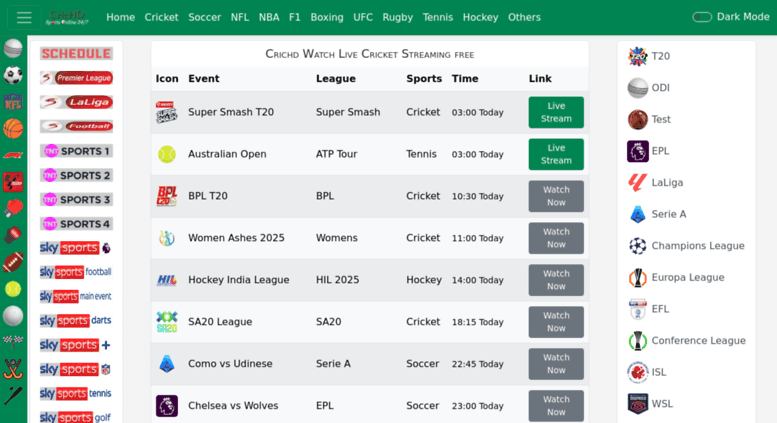Open WSL category in right sidebar
The height and width of the screenshot is (423, 777).
650,404
